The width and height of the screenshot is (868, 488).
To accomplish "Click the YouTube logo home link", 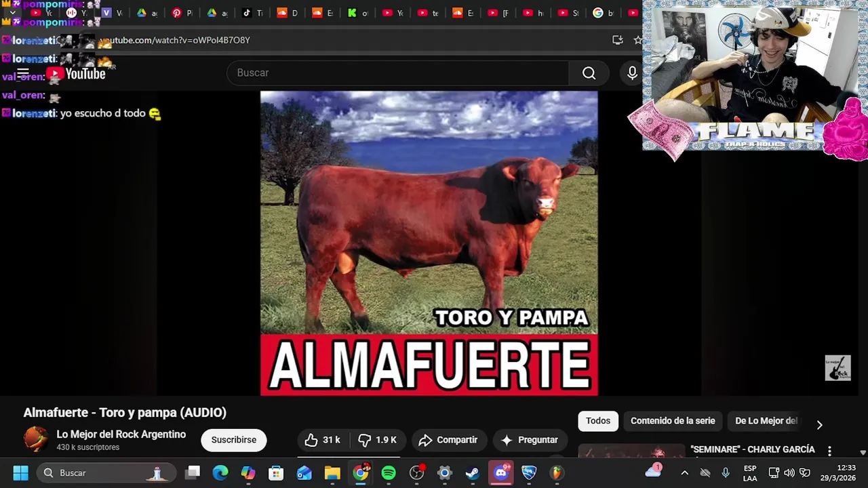I will [76, 73].
